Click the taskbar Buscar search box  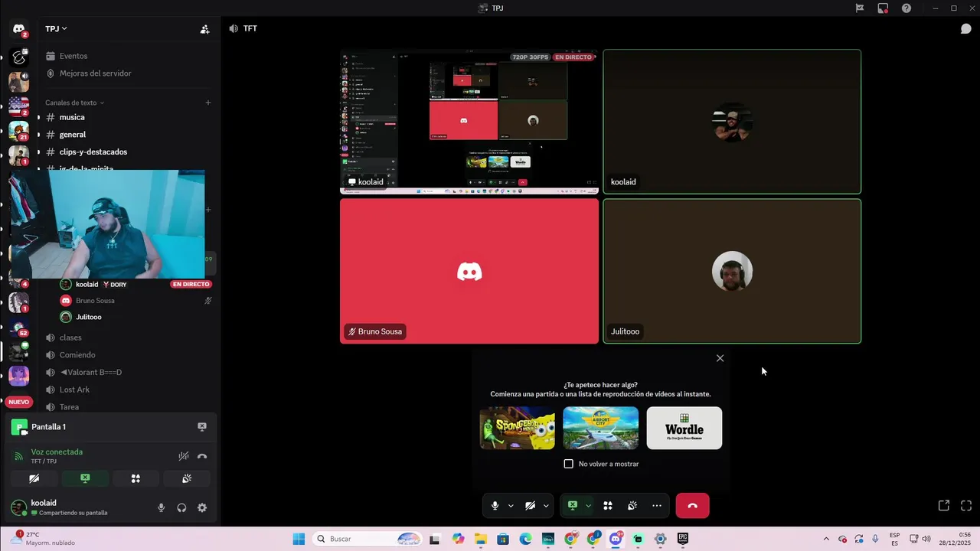[368, 539]
